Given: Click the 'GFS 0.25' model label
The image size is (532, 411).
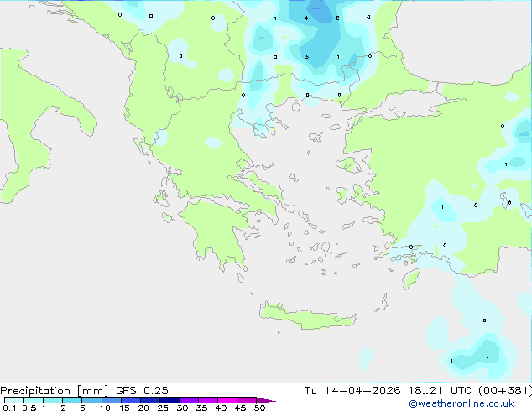Looking at the screenshot, I should 142,391.
